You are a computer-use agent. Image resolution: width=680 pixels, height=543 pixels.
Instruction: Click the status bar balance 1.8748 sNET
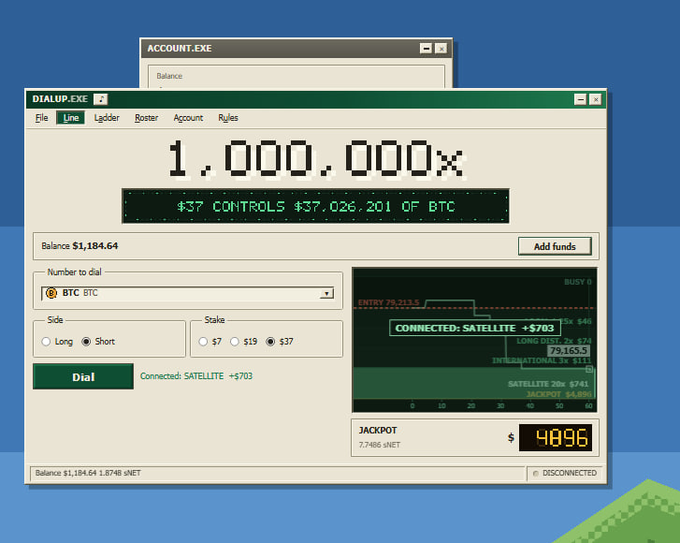click(x=88, y=473)
